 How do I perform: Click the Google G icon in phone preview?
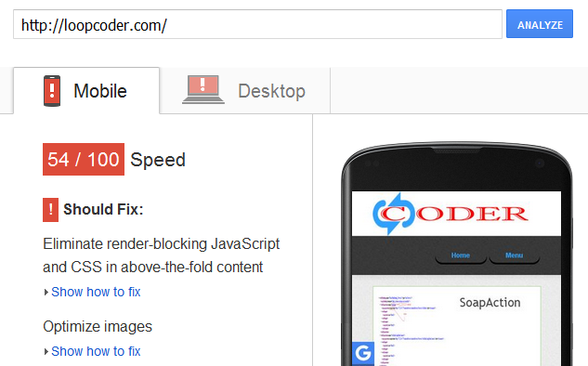(x=363, y=353)
